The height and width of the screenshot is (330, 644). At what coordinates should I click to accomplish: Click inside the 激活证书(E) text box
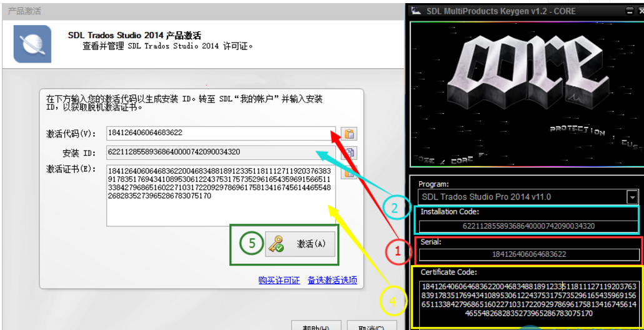221,195
